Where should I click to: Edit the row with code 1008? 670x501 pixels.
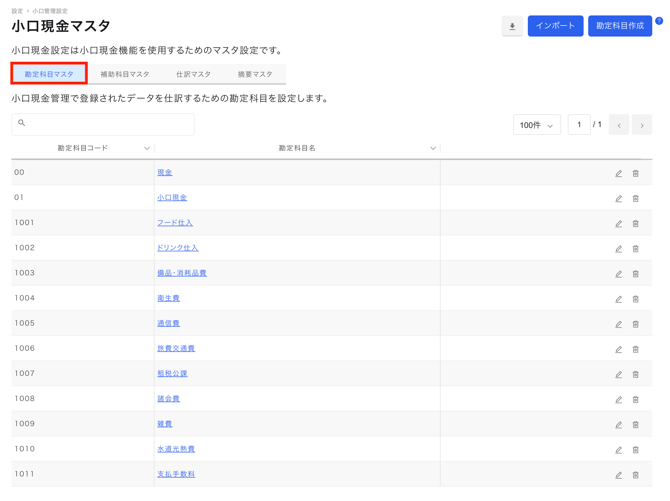(x=618, y=400)
